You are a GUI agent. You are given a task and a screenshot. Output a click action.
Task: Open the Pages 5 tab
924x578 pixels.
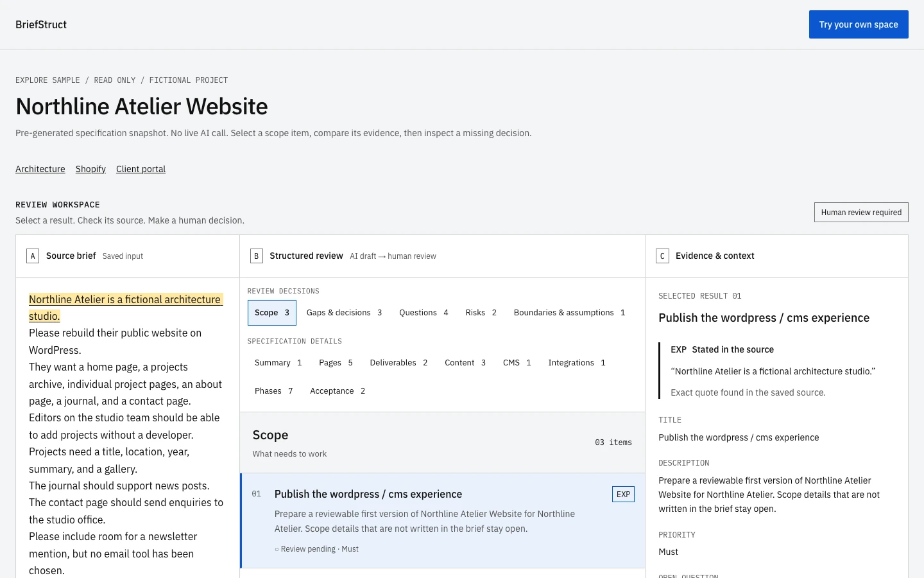336,363
